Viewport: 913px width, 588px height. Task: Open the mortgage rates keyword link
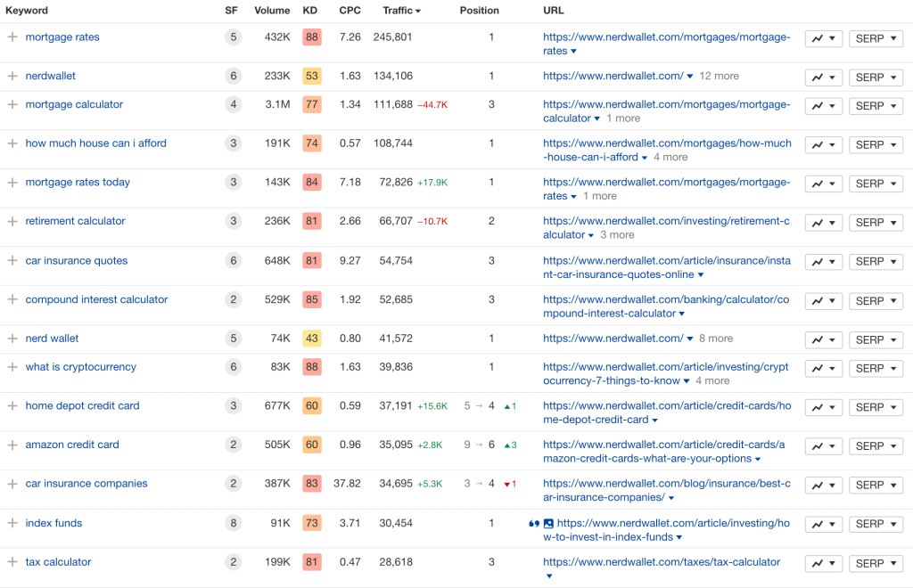coord(62,37)
